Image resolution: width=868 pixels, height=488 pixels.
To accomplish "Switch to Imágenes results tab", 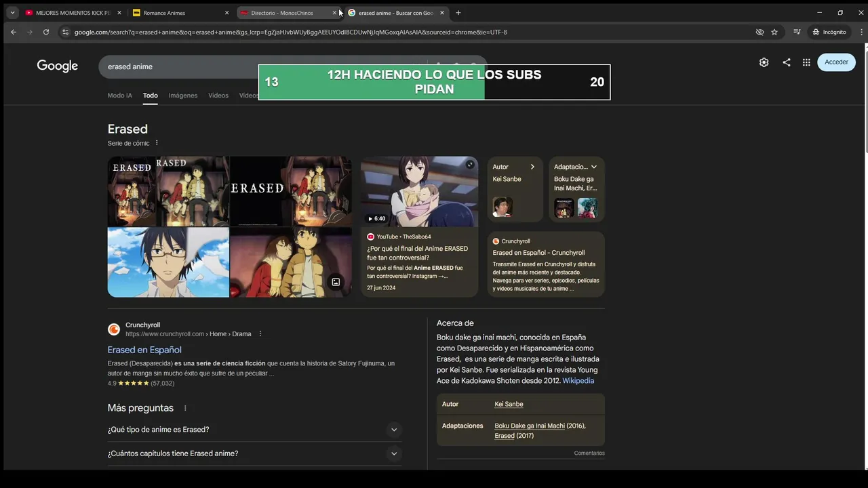I will pos(183,96).
